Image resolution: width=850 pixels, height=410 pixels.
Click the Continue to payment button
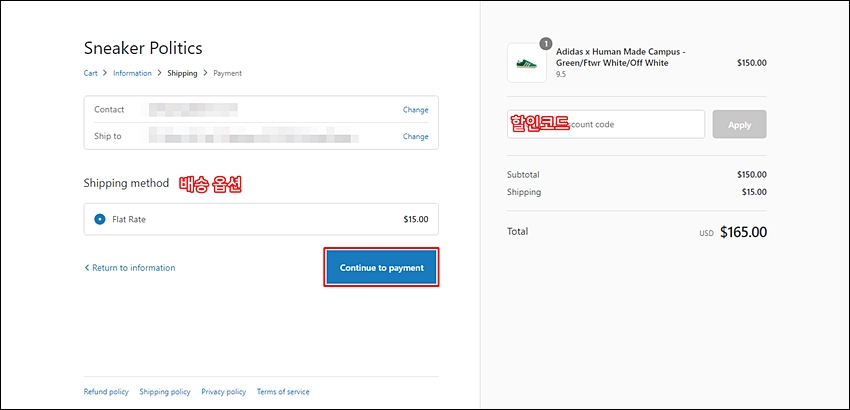[x=381, y=267]
